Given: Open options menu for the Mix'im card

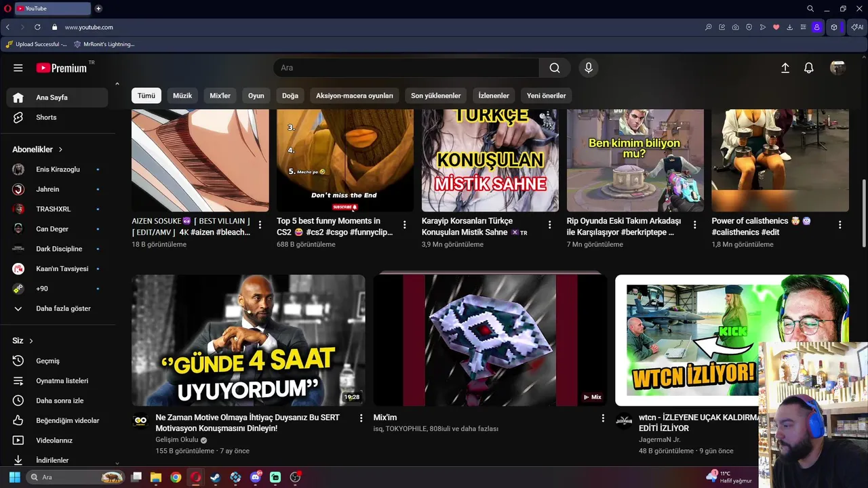Looking at the screenshot, I should coord(603,418).
